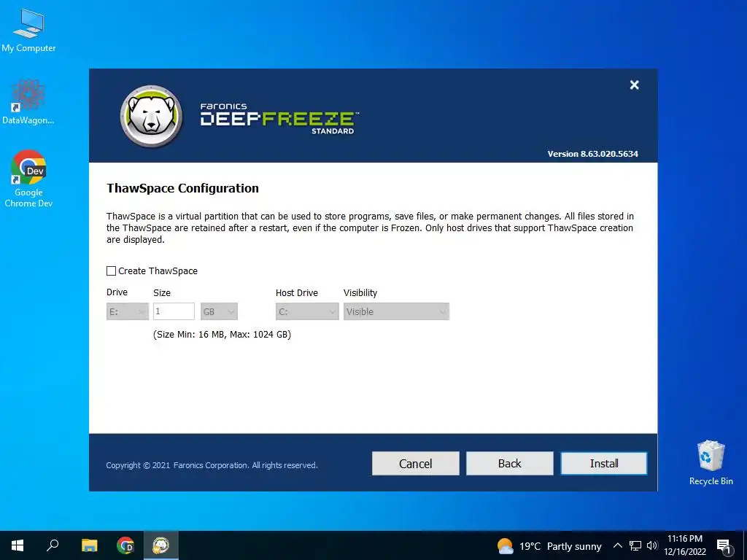
Task: Open the Drive letter dropdown
Action: click(x=127, y=311)
